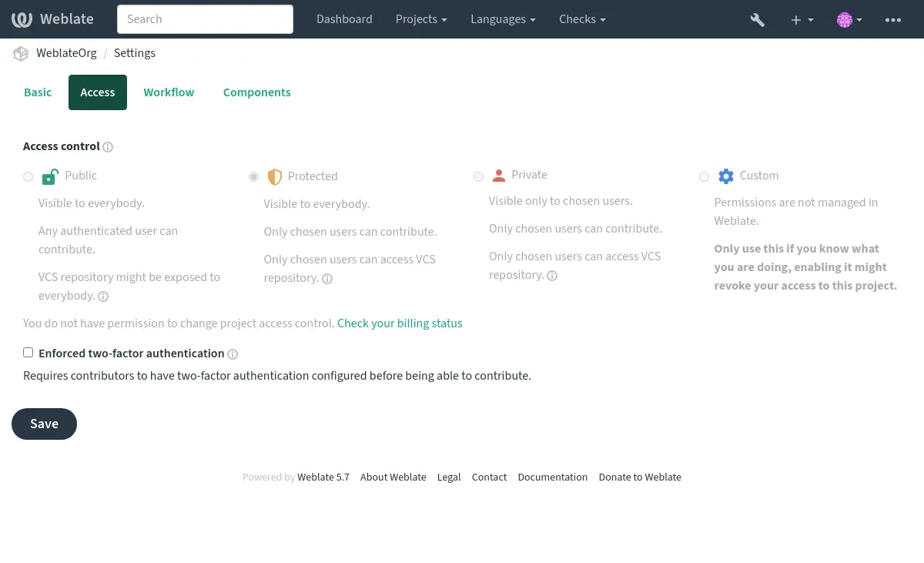The height and width of the screenshot is (563, 924).
Task: Open Check your billing status link
Action: 400,323
